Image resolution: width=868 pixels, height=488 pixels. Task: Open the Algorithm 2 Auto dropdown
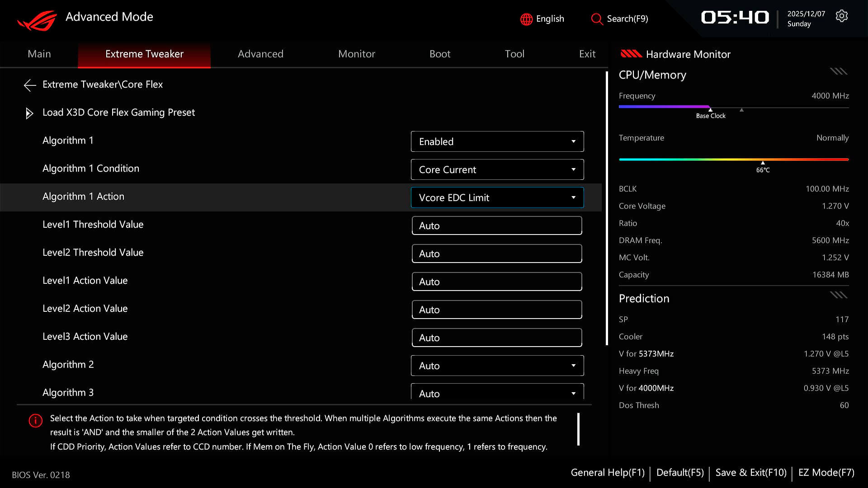[497, 366]
